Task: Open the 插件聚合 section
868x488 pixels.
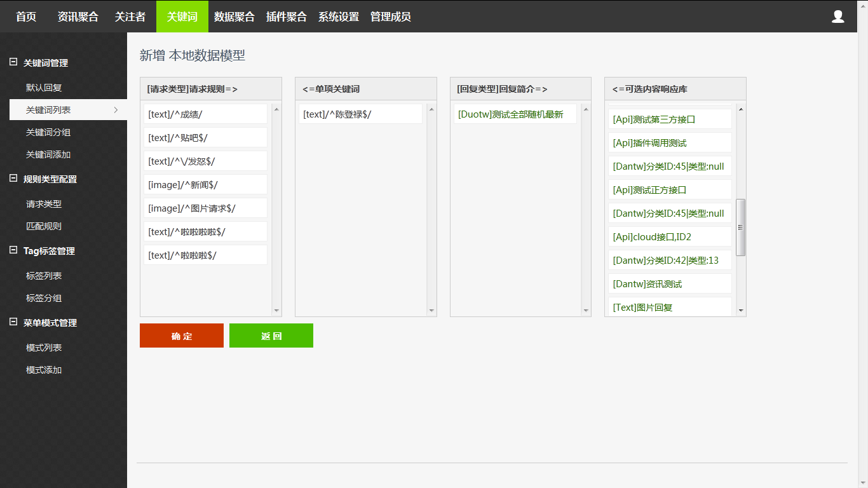Action: click(287, 17)
